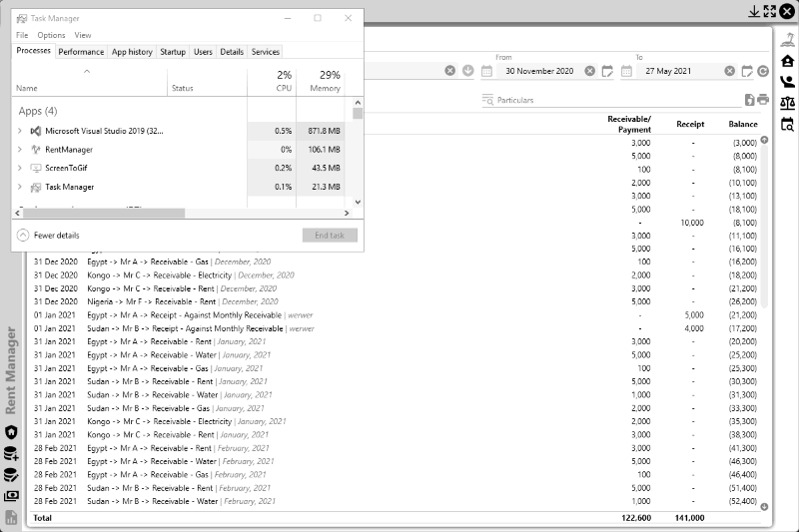This screenshot has width=799, height=532.
Task: Click the expand fullscreen icon in top bar
Action: point(770,11)
